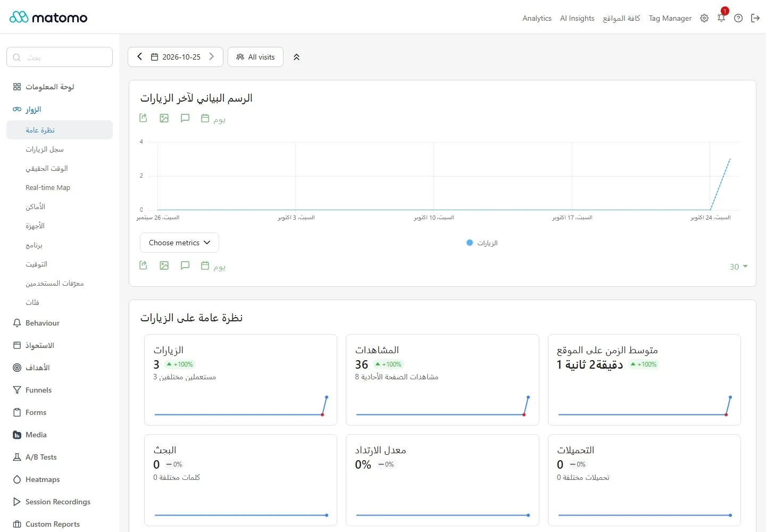This screenshot has width=766, height=532.
Task: Click export icon above the visits graph
Action: (143, 118)
